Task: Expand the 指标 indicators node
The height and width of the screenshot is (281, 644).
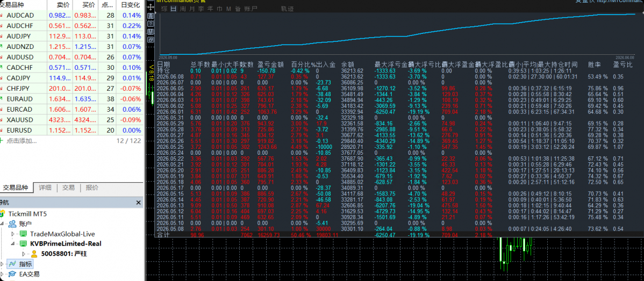Action: point(3,264)
